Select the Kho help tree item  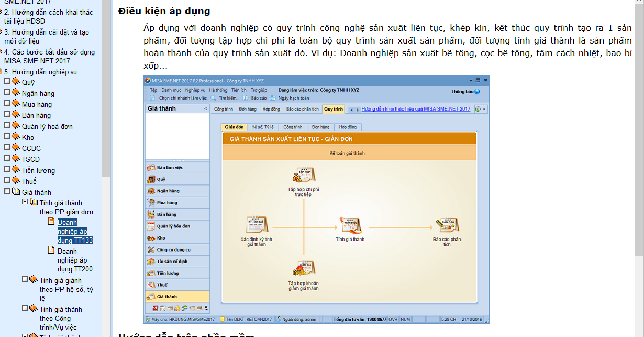[28, 137]
